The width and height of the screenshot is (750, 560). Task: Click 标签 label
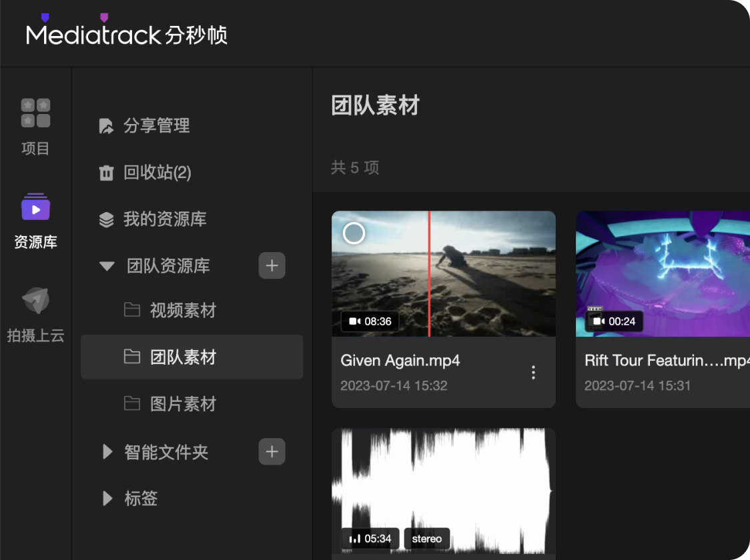click(141, 499)
